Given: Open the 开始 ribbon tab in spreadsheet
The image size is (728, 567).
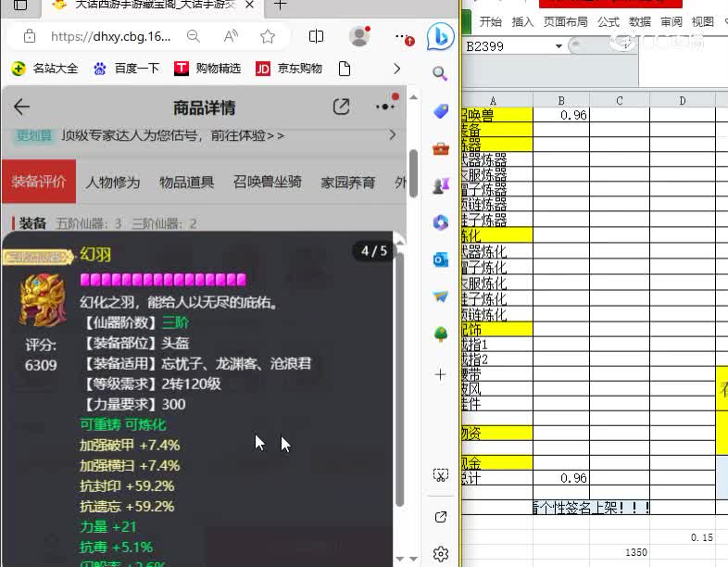Looking at the screenshot, I should coord(491,22).
